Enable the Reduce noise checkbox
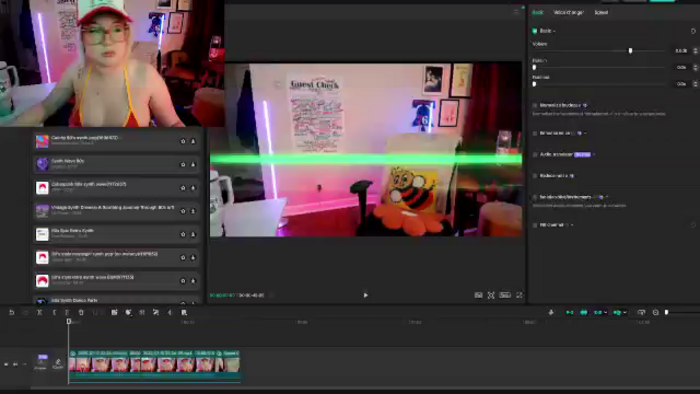Image resolution: width=700 pixels, height=394 pixels. click(535, 176)
